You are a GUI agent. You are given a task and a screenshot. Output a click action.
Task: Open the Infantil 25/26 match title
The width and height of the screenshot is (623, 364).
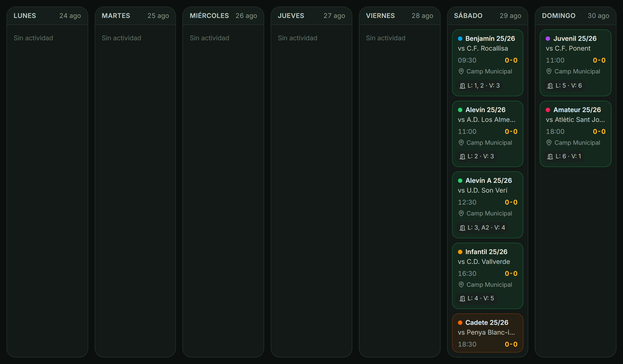click(486, 252)
